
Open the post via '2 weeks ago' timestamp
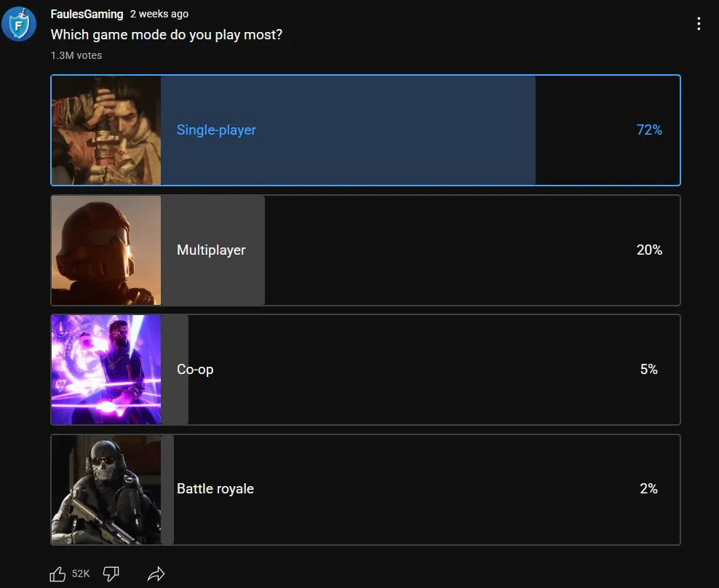tap(159, 15)
